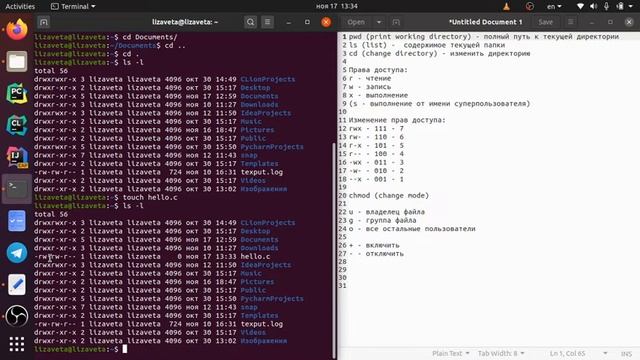Click the microphone icon in the top bar
The width and height of the screenshot is (640, 360).
pyautogui.click(x=607, y=6)
